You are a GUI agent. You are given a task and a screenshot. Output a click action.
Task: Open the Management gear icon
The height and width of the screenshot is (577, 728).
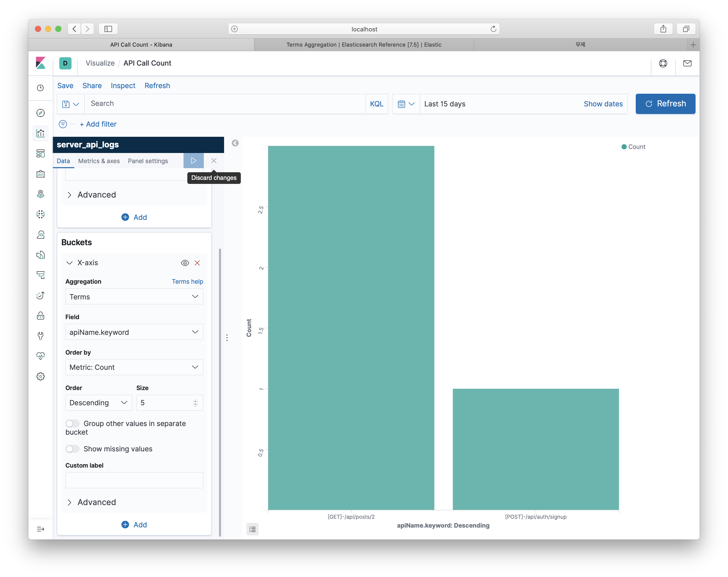tap(41, 376)
